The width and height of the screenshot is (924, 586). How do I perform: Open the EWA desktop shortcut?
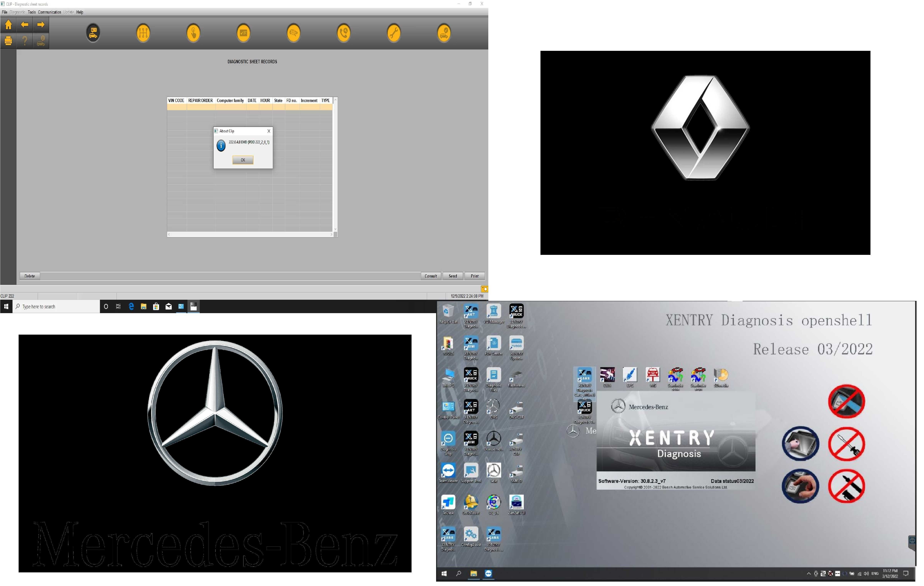tap(607, 378)
